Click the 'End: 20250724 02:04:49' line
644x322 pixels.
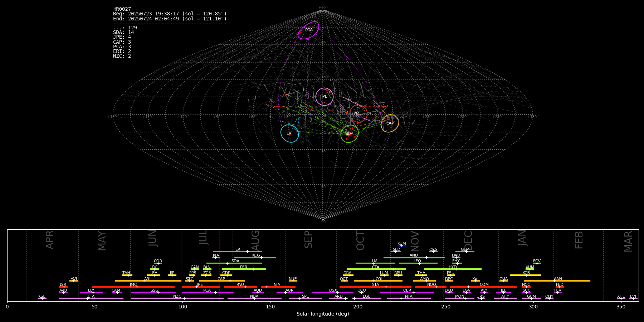pos(170,19)
